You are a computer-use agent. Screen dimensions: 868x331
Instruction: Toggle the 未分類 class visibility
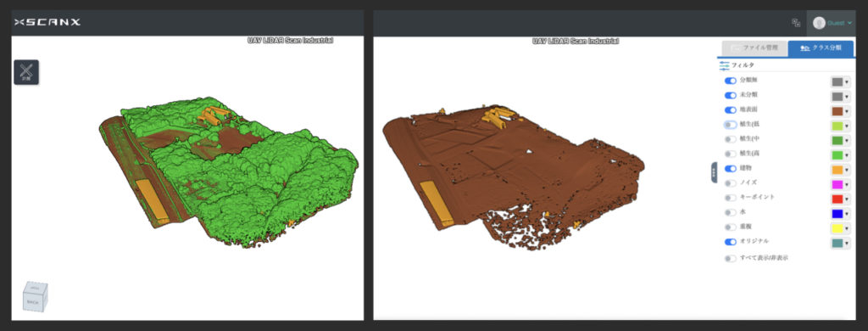click(731, 95)
